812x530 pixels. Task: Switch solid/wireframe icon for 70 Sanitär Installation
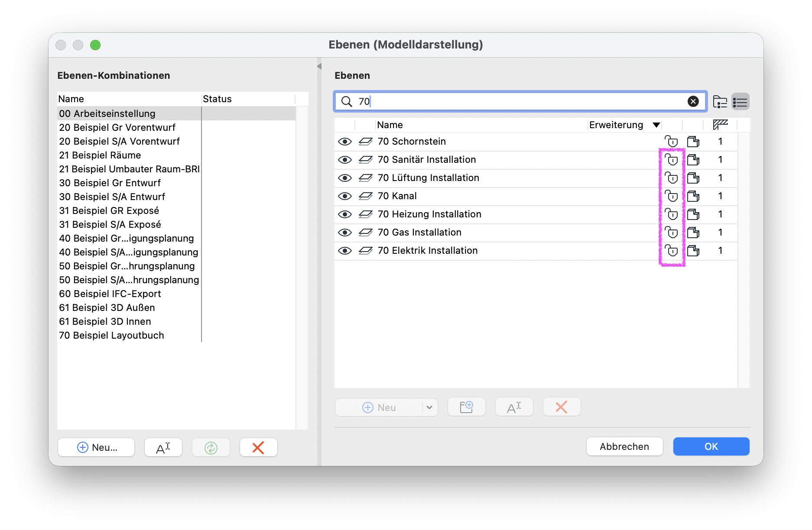pyautogui.click(x=693, y=160)
